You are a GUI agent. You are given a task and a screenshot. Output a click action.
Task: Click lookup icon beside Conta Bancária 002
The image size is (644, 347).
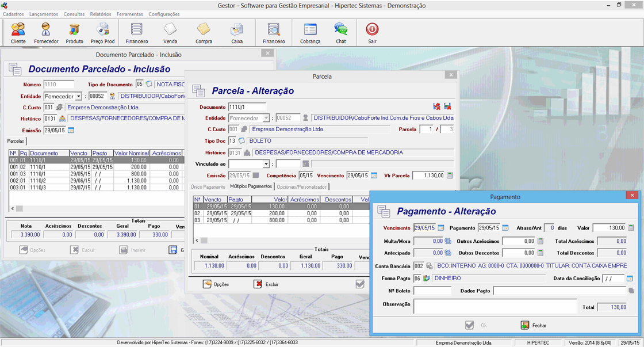point(429,266)
